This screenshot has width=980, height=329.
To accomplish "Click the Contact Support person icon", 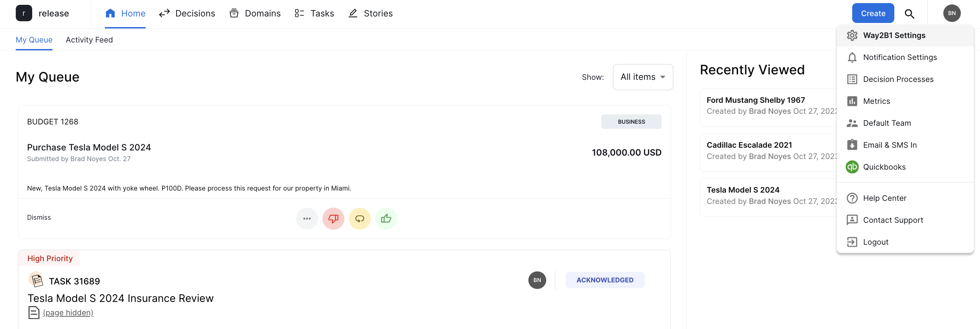I will pos(852,220).
